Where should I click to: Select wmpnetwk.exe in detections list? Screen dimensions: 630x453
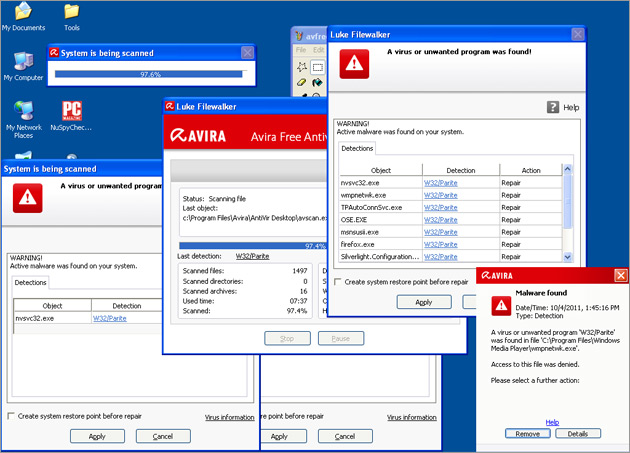point(363,195)
